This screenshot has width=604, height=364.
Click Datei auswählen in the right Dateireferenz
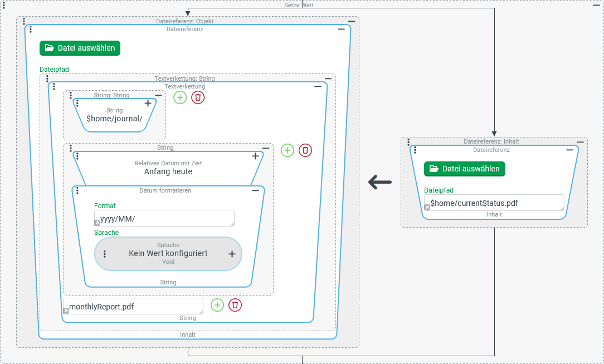point(464,169)
